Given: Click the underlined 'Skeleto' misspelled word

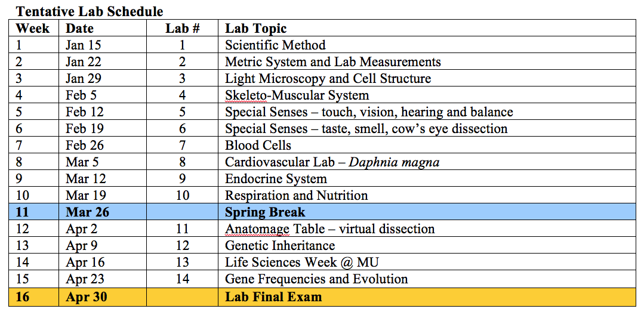Looking at the screenshot, I should [246, 95].
